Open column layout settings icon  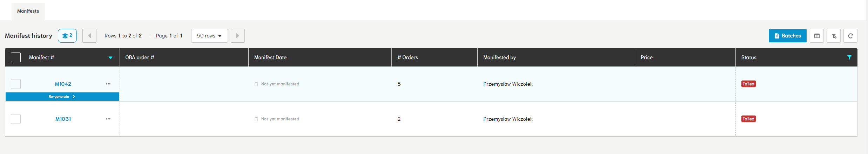[817, 36]
